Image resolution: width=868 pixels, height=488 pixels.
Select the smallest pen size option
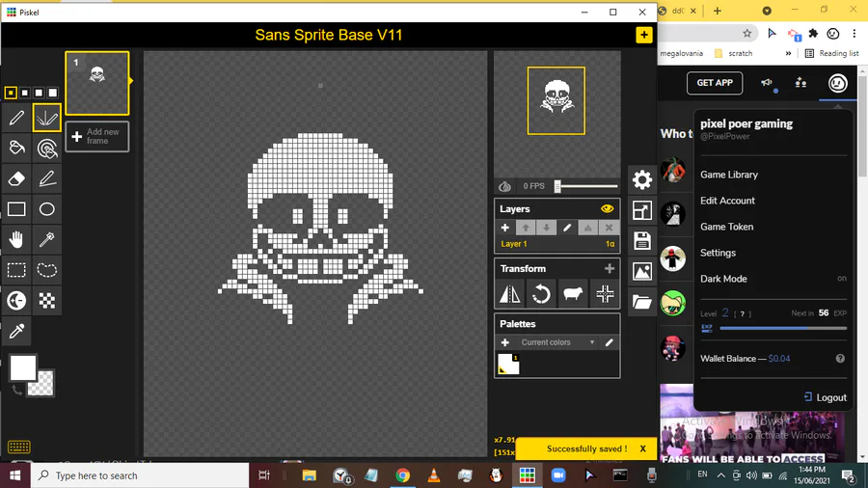pos(11,93)
